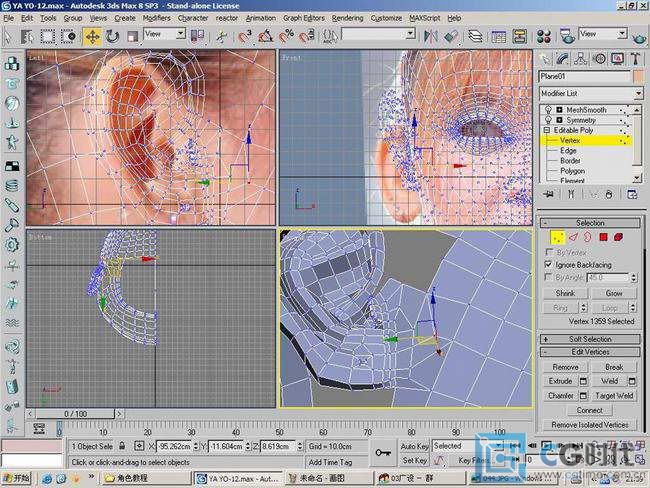Screen dimensions: 650x488
Task: Open the Rendering menu
Action: click(x=347, y=18)
